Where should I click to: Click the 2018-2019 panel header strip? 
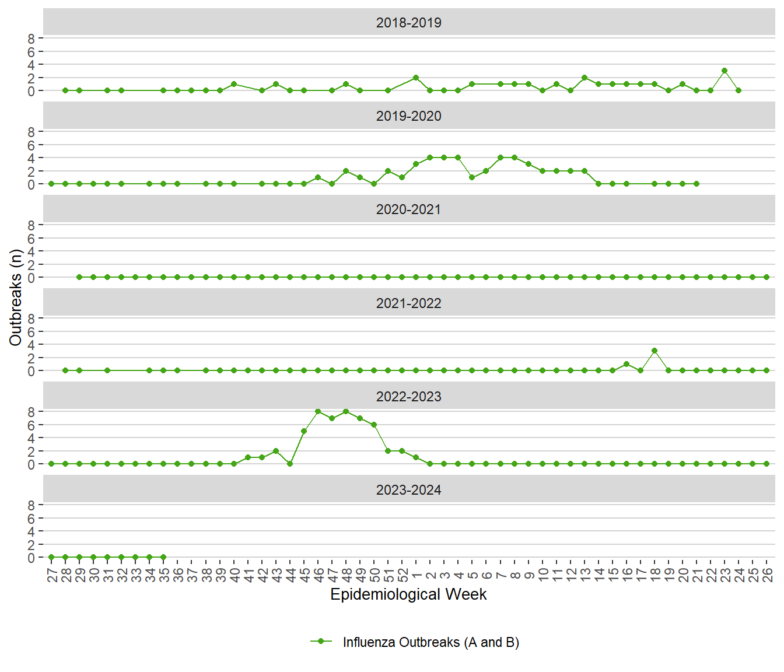pos(408,23)
